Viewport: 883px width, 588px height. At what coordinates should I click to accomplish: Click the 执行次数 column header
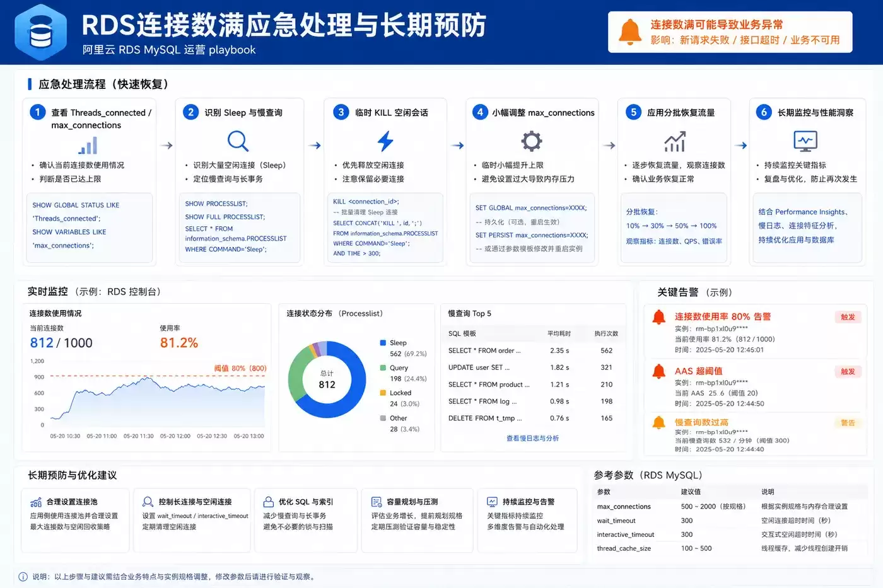[x=606, y=333]
